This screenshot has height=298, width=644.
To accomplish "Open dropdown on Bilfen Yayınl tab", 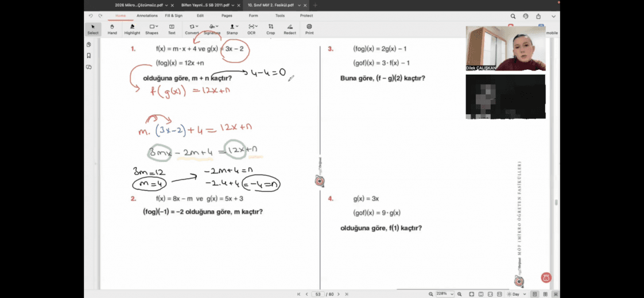I will [x=233, y=5].
